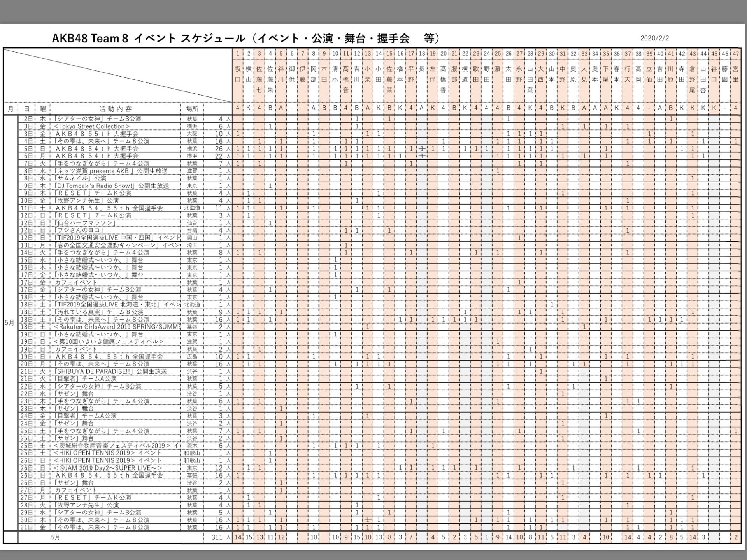Click the DJ Tomoaki's Radio Show event cell
The width and height of the screenshot is (747, 560).
point(112,186)
